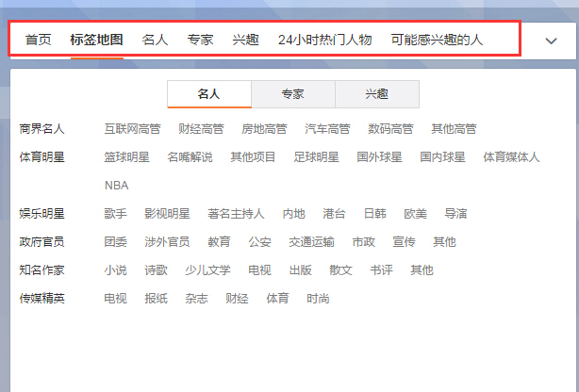Viewport: 579px width, 392px height.
Task: Switch to the 兴趣 sub-tab
Action: click(377, 94)
